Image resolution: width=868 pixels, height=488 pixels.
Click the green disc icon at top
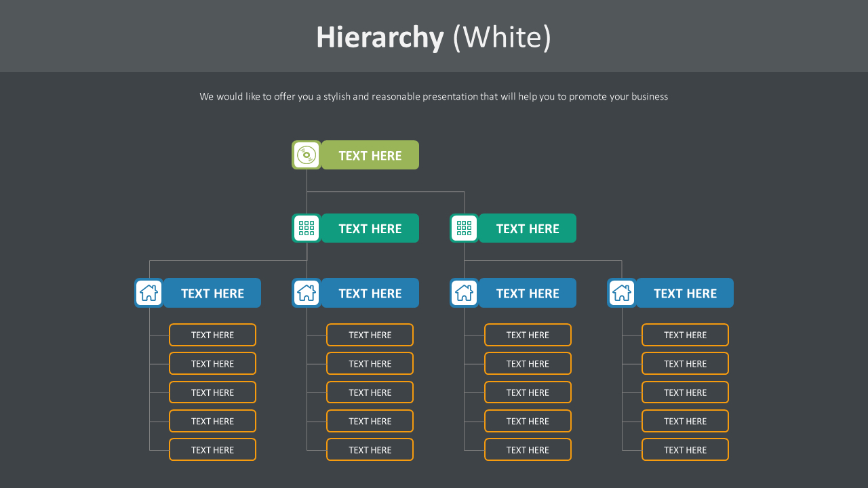(307, 155)
